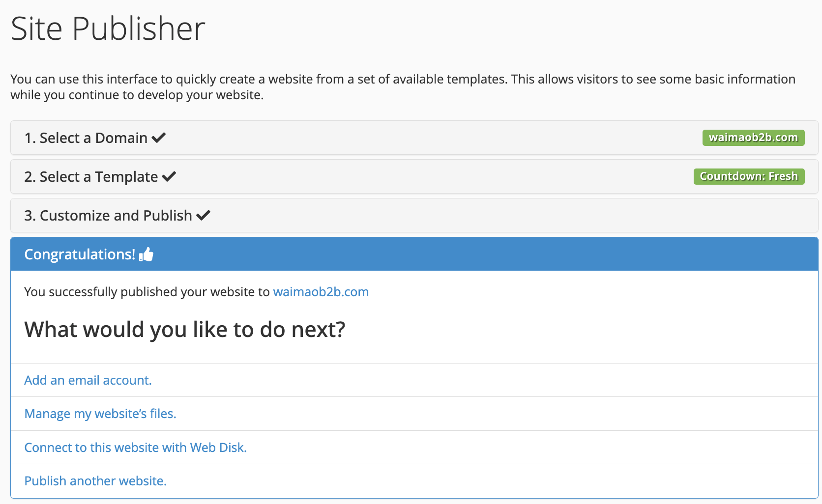Screen dimensions: 822x504
Task: Click the checkmark icon beside Select a Template
Action: pos(169,177)
